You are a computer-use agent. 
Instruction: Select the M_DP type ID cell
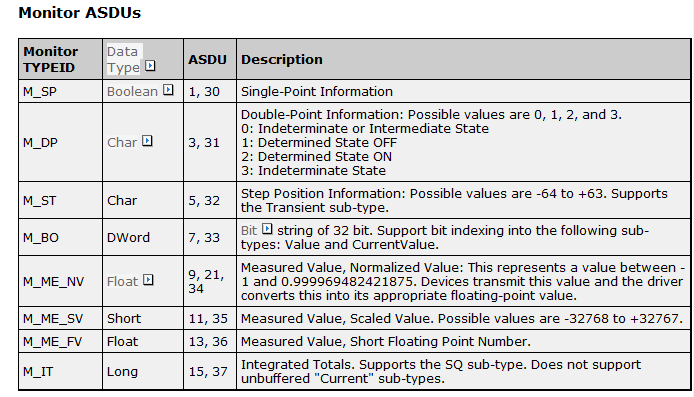click(61, 143)
